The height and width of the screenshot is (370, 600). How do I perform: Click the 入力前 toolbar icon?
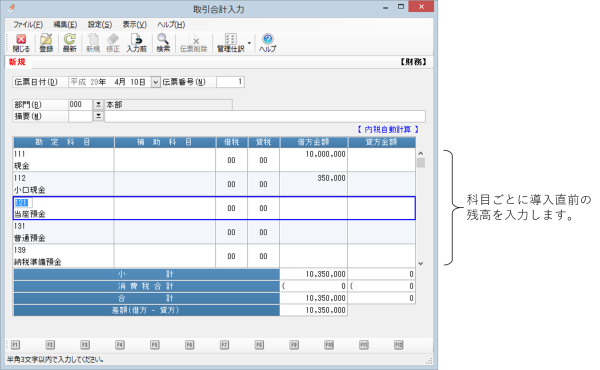point(137,43)
